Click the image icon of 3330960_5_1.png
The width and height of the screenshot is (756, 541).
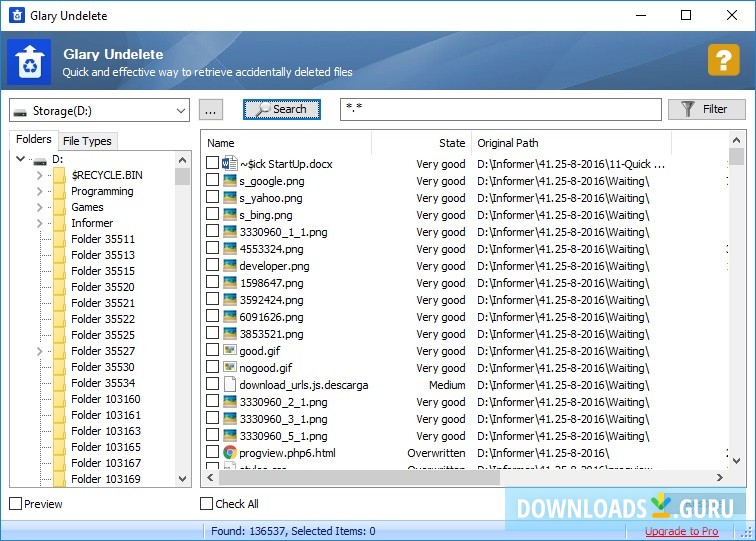pos(230,435)
